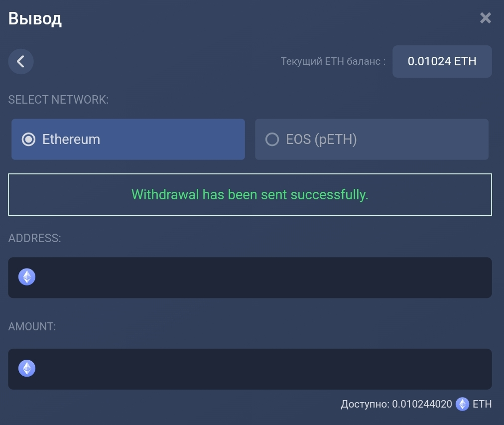The image size is (504, 425).
Task: Close the Вывод withdrawal dialog
Action: pyautogui.click(x=485, y=18)
